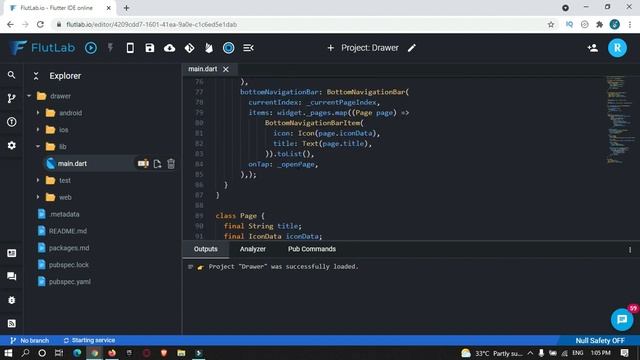This screenshot has height=360, width=640.
Task: Switch to the Outputs tab
Action: click(205, 249)
